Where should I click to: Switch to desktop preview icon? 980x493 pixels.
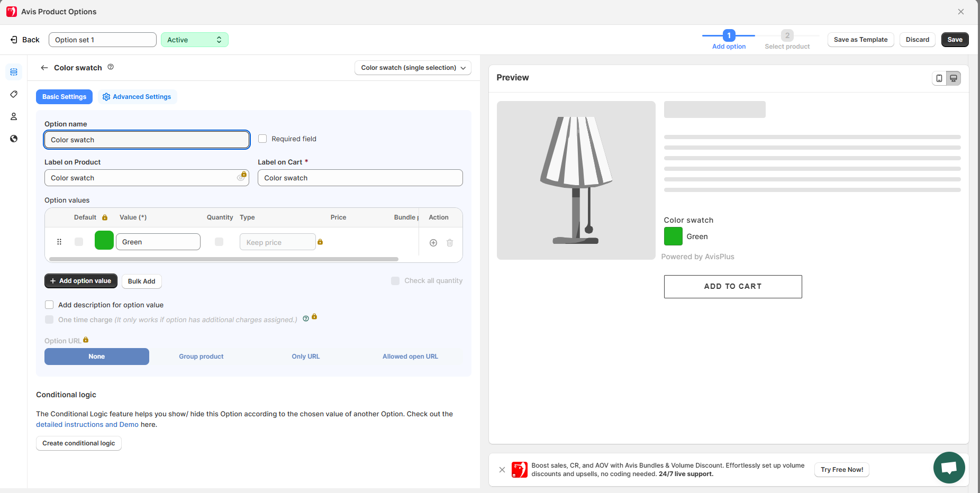(x=954, y=78)
